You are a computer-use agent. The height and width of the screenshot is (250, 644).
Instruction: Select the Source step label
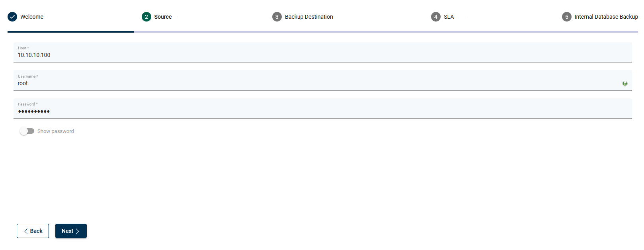click(x=163, y=17)
